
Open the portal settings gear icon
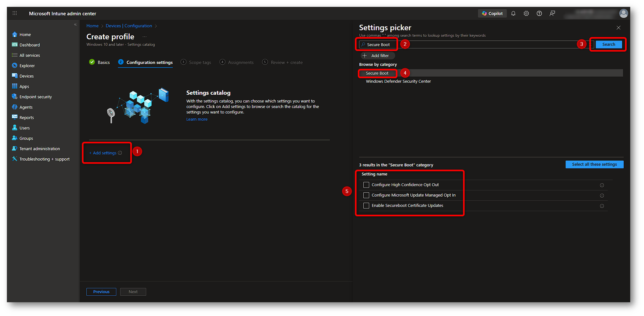coord(526,13)
